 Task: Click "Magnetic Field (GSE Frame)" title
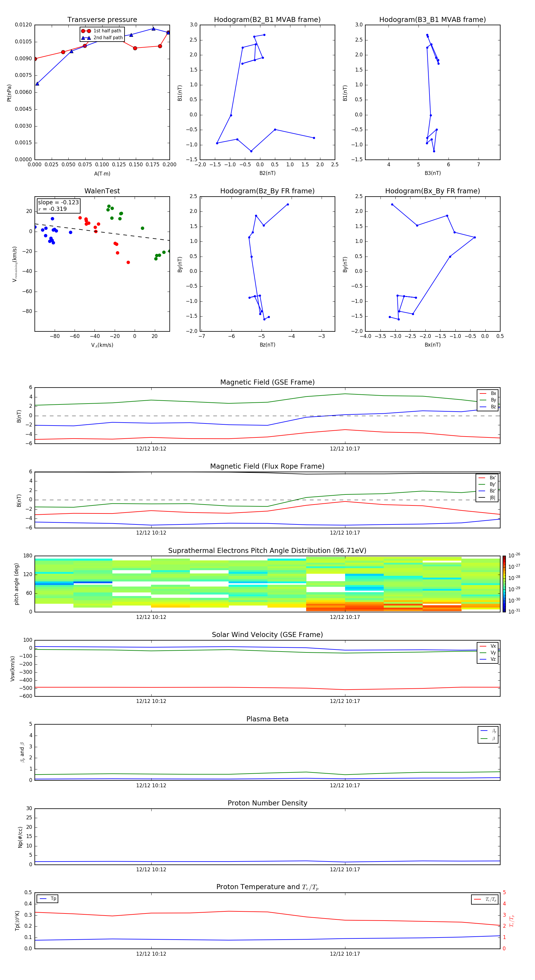267,382
